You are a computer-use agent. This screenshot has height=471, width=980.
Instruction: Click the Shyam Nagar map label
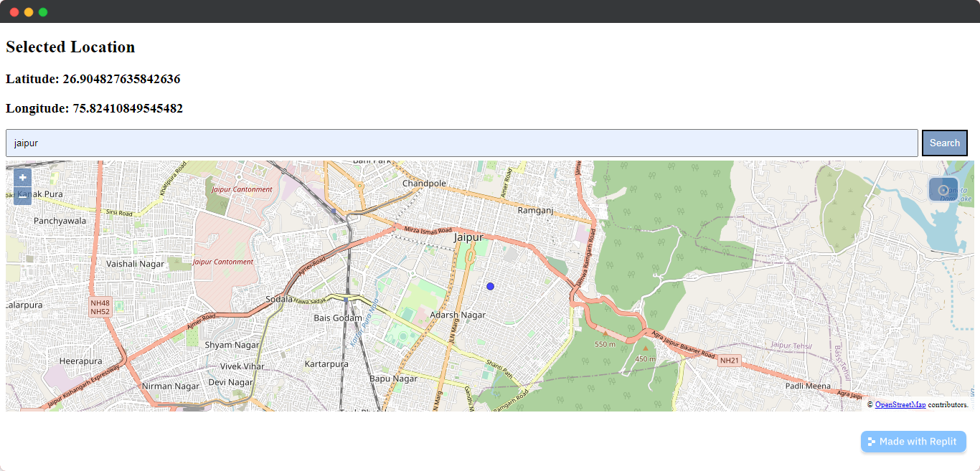(x=232, y=345)
